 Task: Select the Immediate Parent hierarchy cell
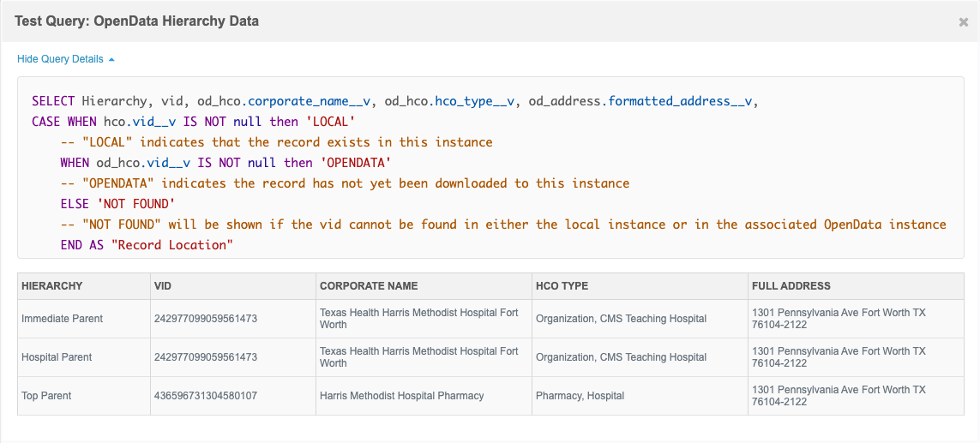pyautogui.click(x=62, y=319)
